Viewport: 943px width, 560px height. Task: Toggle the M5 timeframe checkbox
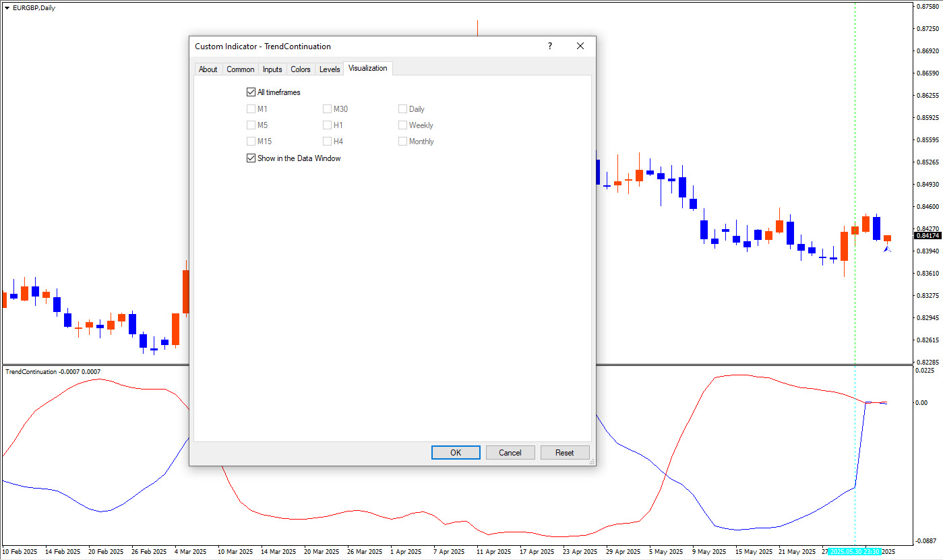coord(251,125)
